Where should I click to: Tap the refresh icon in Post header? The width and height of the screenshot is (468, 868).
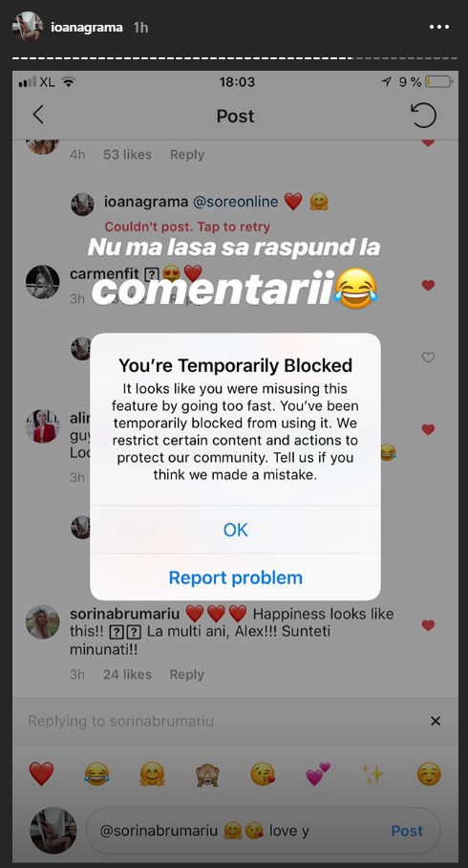click(x=424, y=116)
